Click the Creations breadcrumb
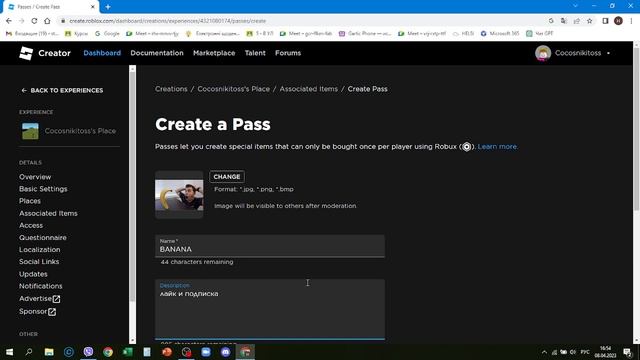 (x=171, y=89)
